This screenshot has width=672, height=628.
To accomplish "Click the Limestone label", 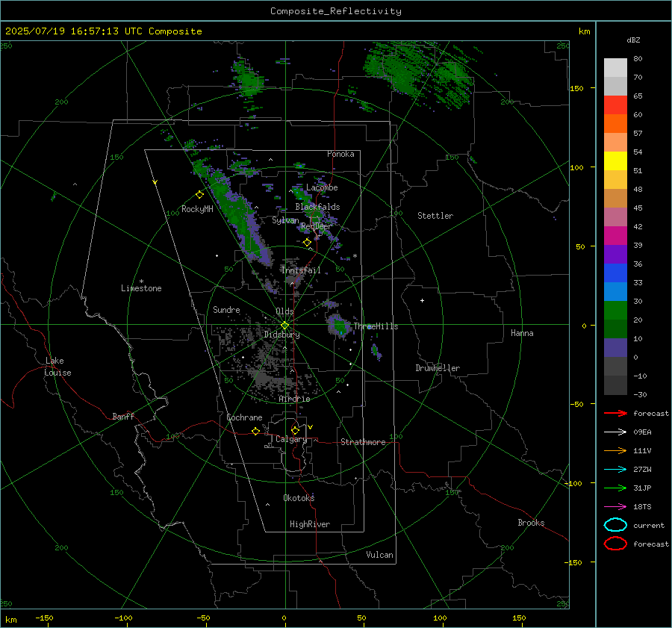I will [141, 288].
